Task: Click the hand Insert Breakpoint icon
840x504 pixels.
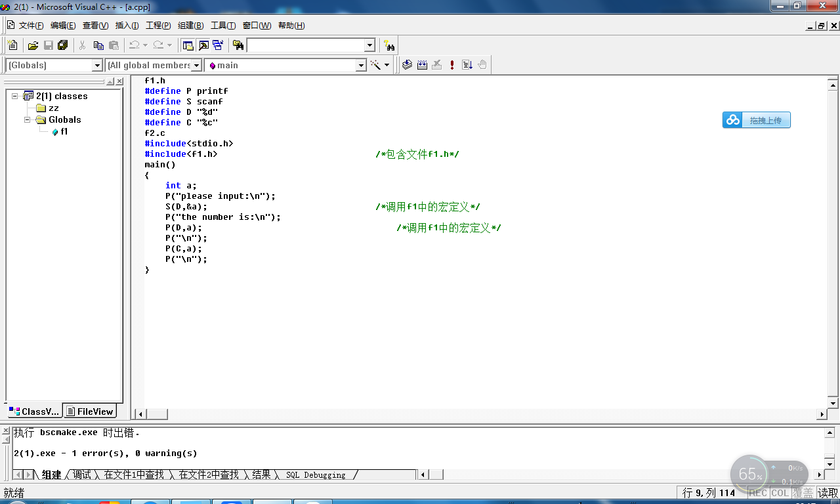Action: [x=482, y=65]
